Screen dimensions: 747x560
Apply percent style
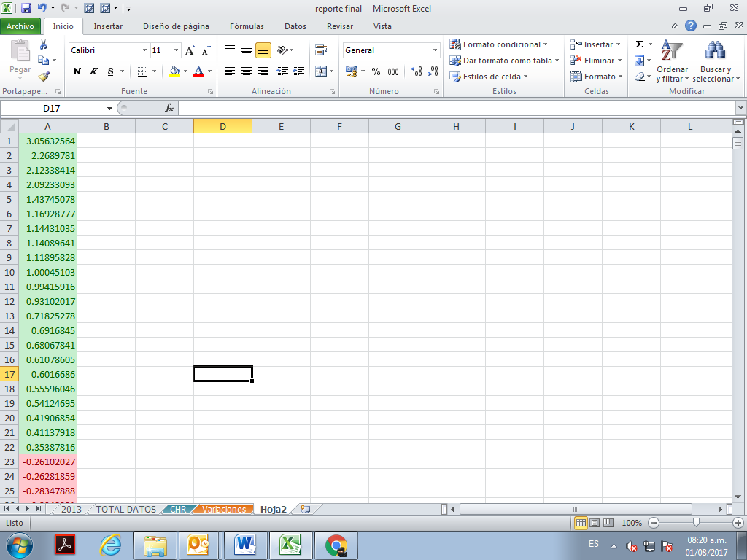[x=376, y=71]
